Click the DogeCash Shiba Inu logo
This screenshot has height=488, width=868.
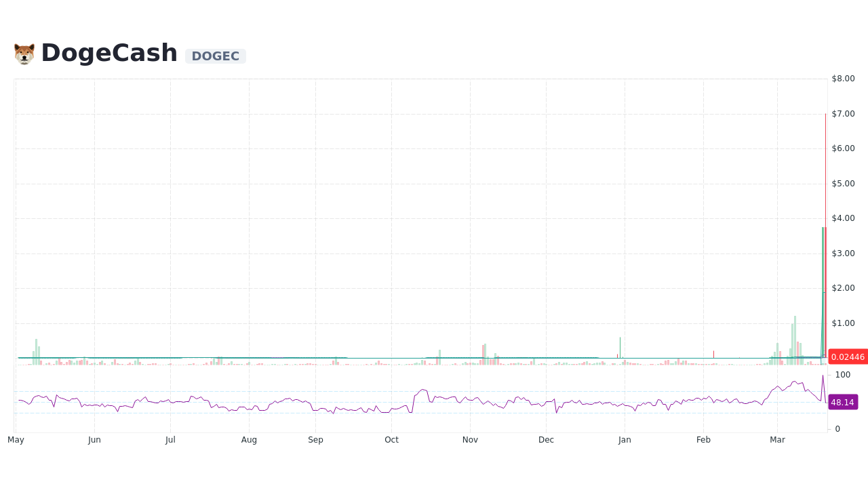pyautogui.click(x=24, y=52)
